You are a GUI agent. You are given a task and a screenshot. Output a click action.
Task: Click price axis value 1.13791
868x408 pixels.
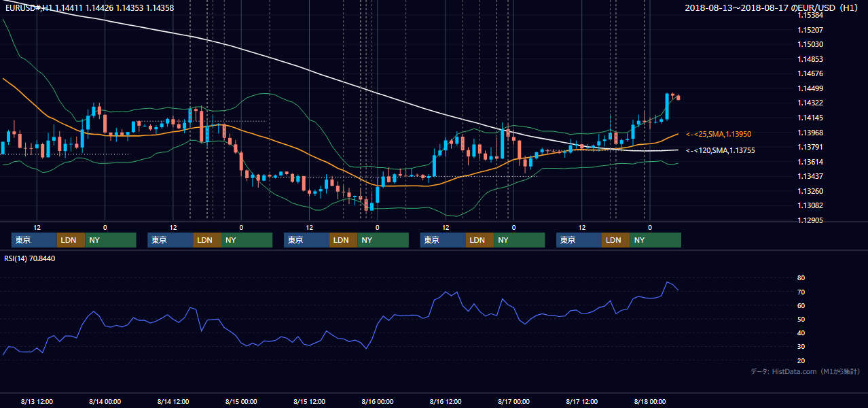(x=810, y=147)
